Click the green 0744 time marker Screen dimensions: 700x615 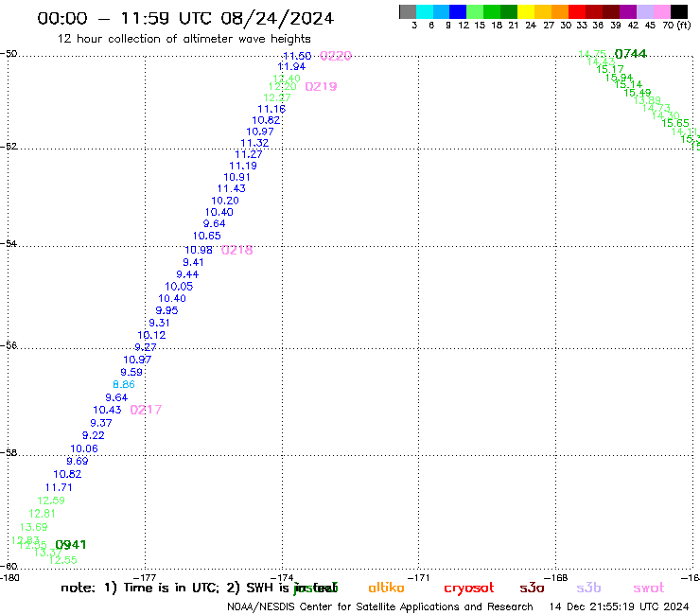point(630,54)
